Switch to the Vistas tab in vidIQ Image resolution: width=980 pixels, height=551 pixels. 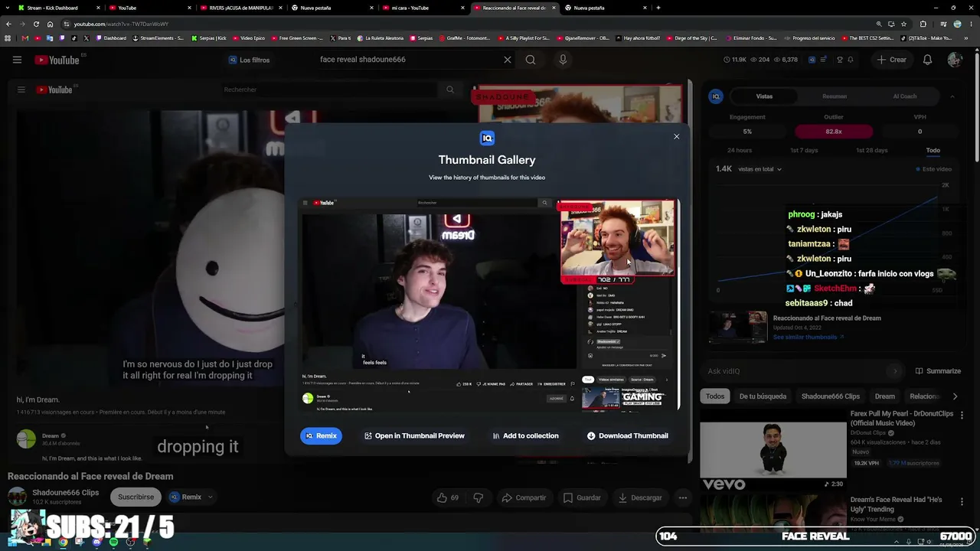click(764, 96)
